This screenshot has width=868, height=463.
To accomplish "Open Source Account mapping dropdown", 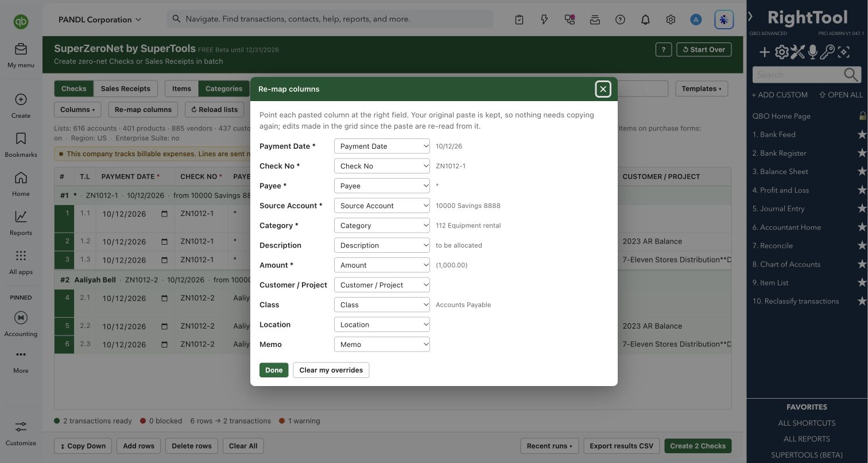I will [382, 206].
